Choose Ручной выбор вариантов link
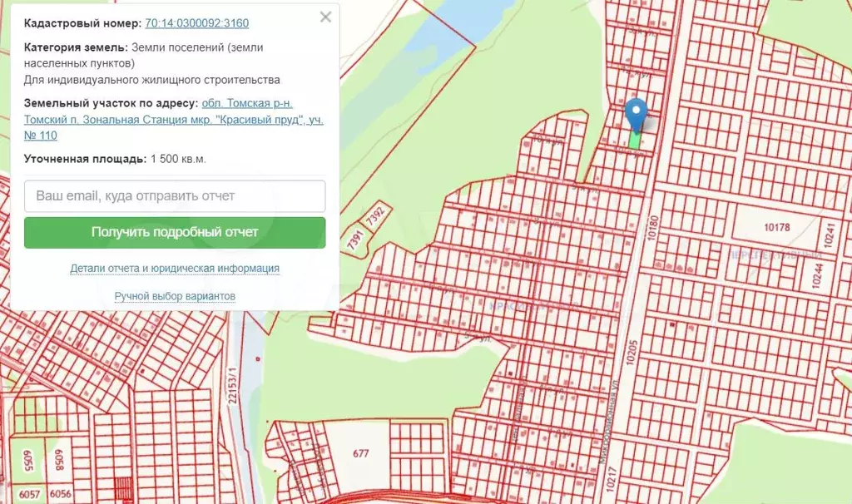 click(x=175, y=296)
